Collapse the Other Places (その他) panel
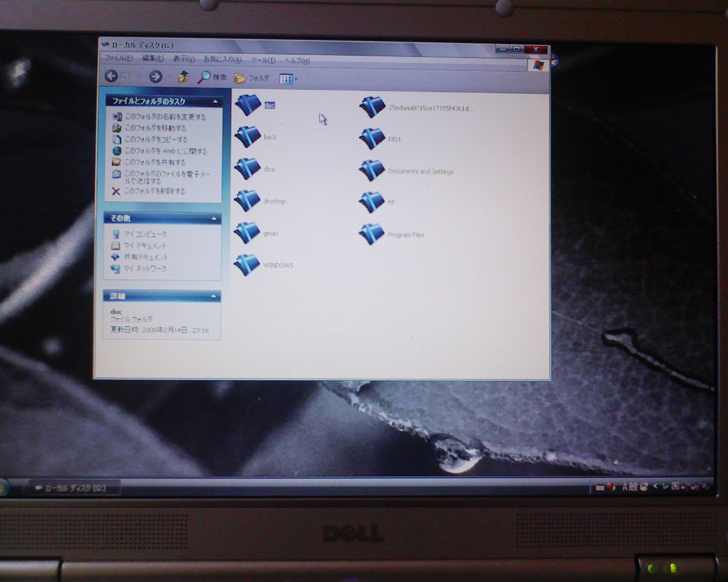The height and width of the screenshot is (582, 728). [x=214, y=218]
